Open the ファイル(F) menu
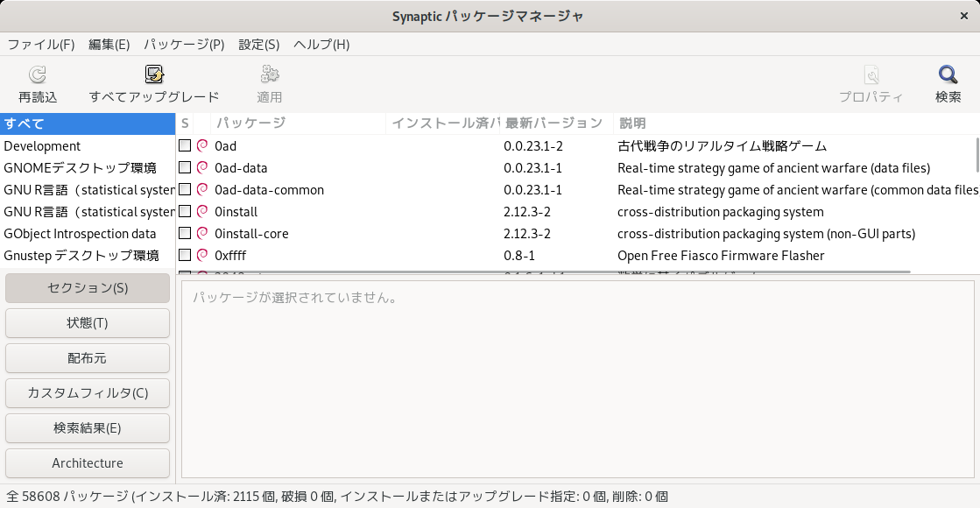 click(x=41, y=45)
